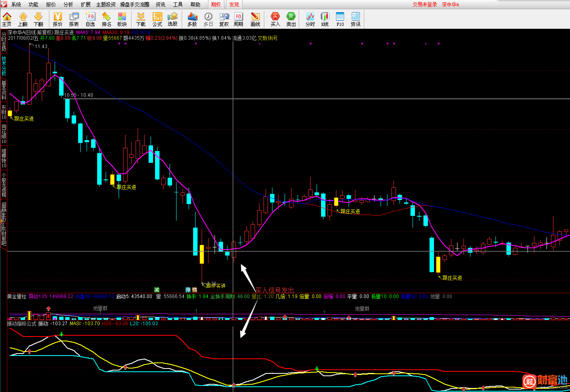Click the 选股 stock picker icon
The width and height of the screenshot is (570, 392).
tap(173, 19)
